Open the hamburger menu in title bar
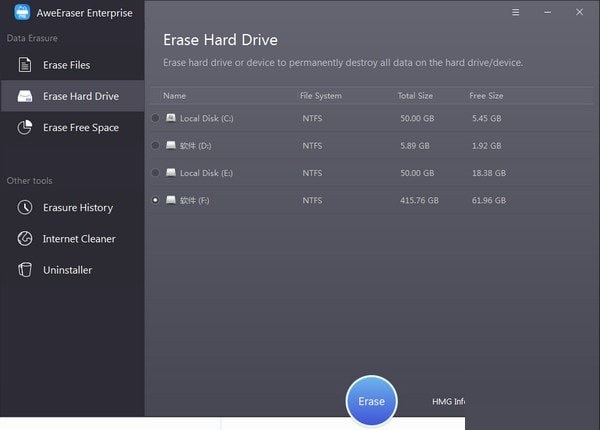Screen dimensions: 600x430 tap(515, 13)
